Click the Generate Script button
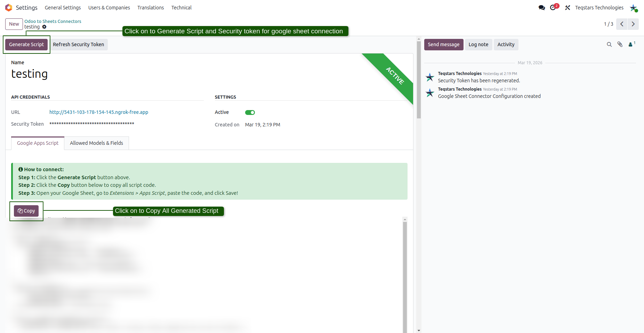Screen dimensions: 644x333 coord(26,44)
